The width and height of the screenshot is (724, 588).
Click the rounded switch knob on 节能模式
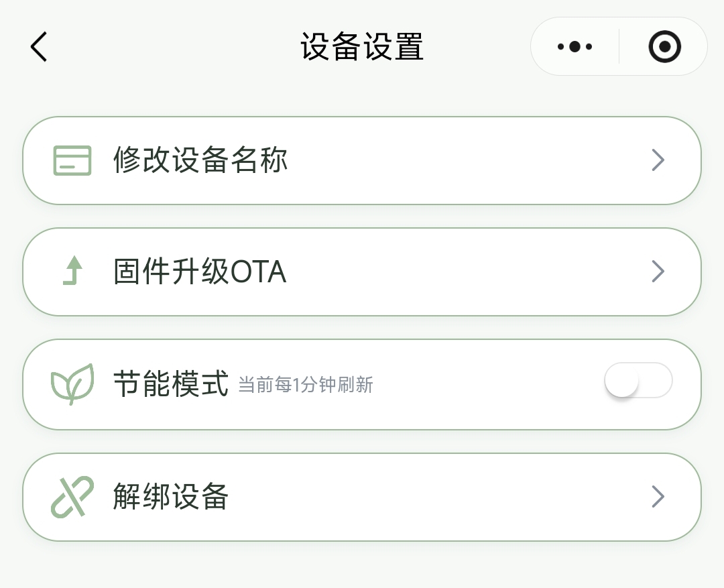[x=622, y=380]
